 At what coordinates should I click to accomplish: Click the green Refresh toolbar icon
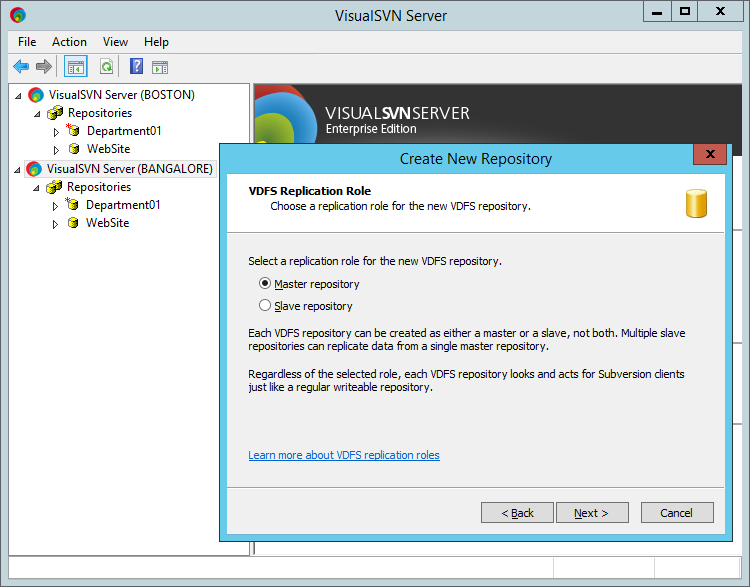pyautogui.click(x=106, y=66)
